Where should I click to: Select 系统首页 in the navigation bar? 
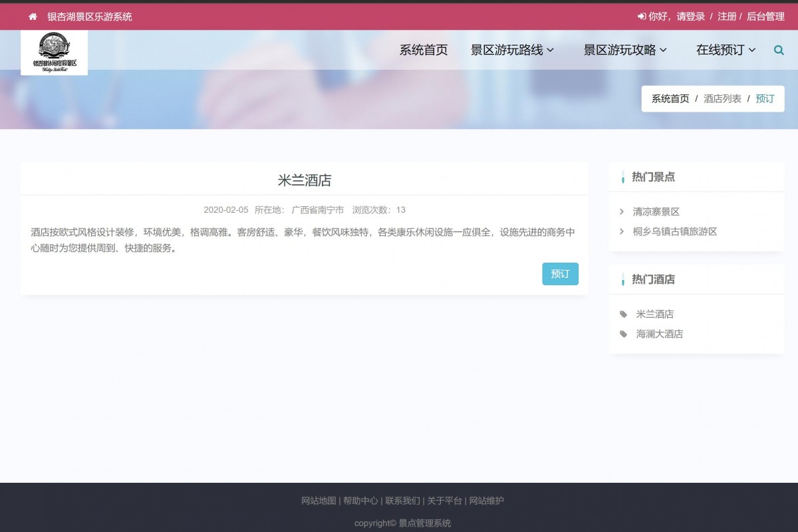pos(424,49)
